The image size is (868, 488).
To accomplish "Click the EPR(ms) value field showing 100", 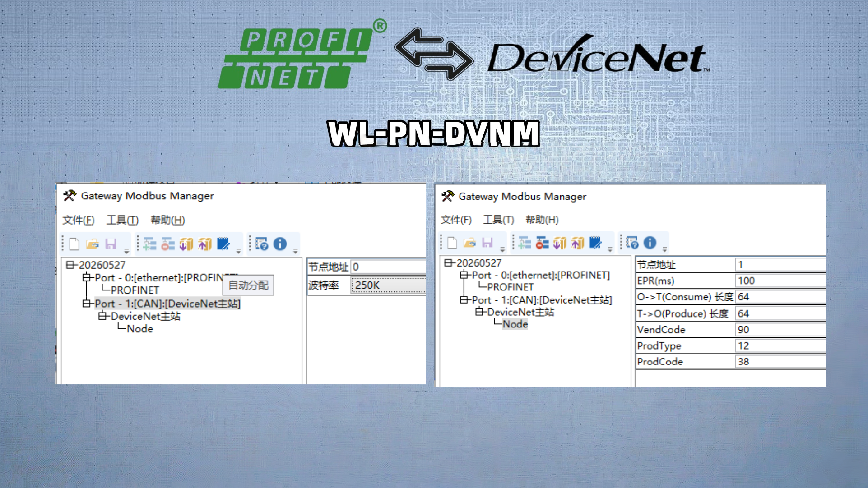I will pos(780,281).
